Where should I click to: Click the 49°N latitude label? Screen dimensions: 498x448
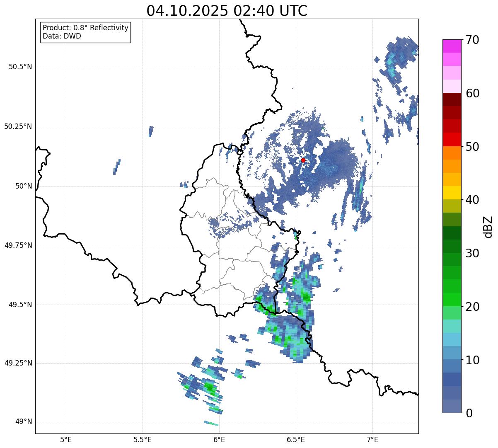click(24, 422)
